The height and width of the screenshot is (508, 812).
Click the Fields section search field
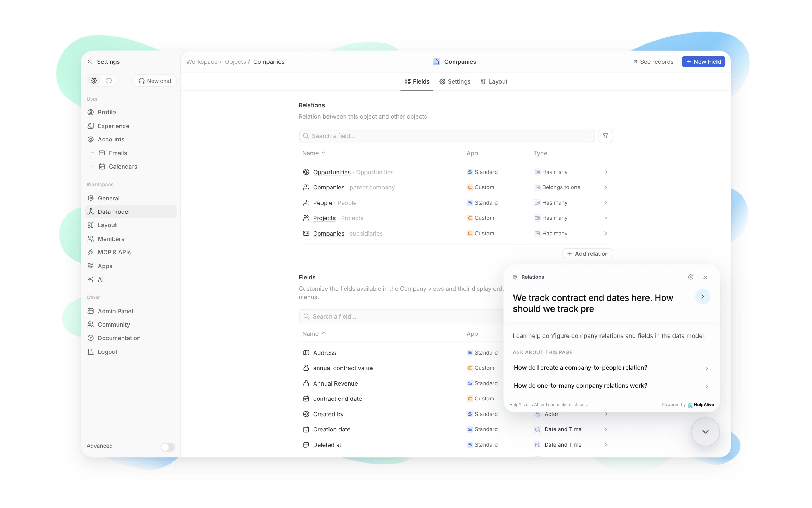(x=402, y=316)
